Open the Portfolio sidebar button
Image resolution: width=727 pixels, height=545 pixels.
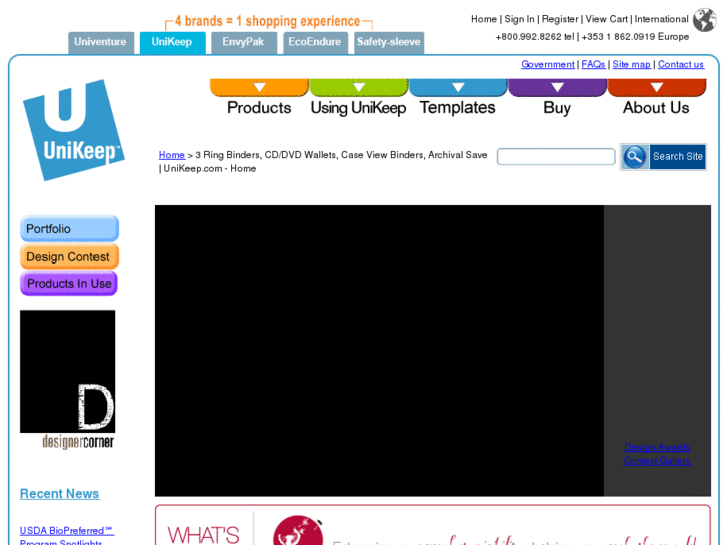[70, 229]
